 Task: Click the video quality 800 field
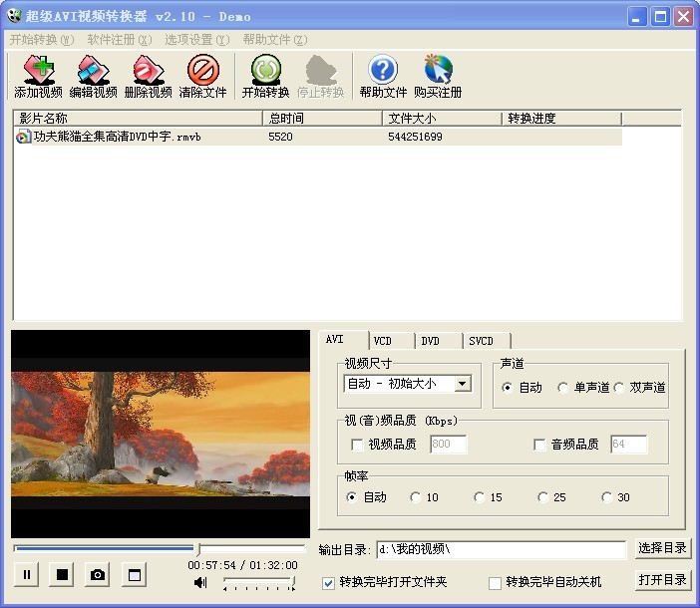point(448,445)
